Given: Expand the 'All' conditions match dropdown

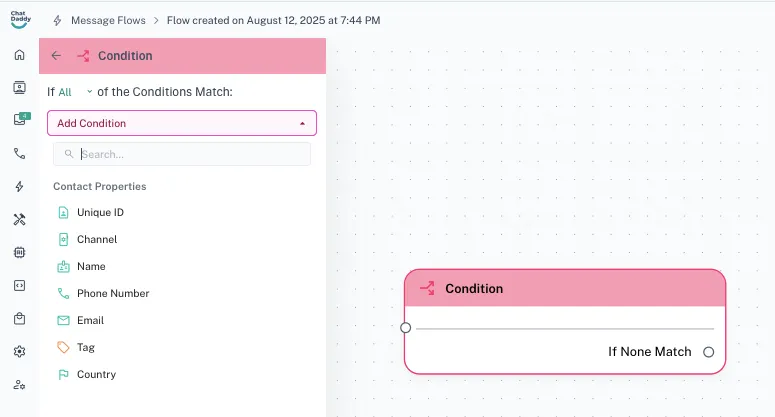Looking at the screenshot, I should [x=75, y=92].
